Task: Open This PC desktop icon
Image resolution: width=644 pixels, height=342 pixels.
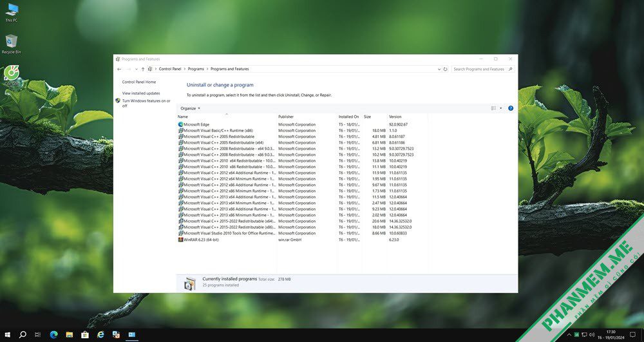Action: (x=12, y=13)
